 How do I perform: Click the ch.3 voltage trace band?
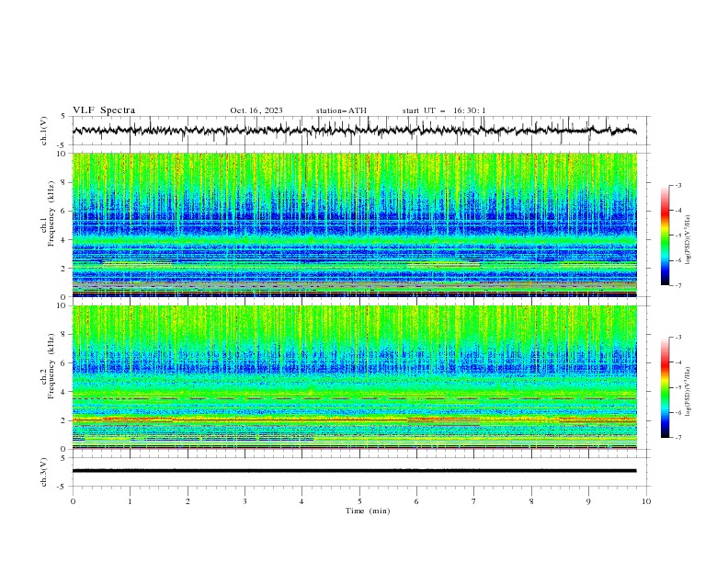pyautogui.click(x=354, y=471)
